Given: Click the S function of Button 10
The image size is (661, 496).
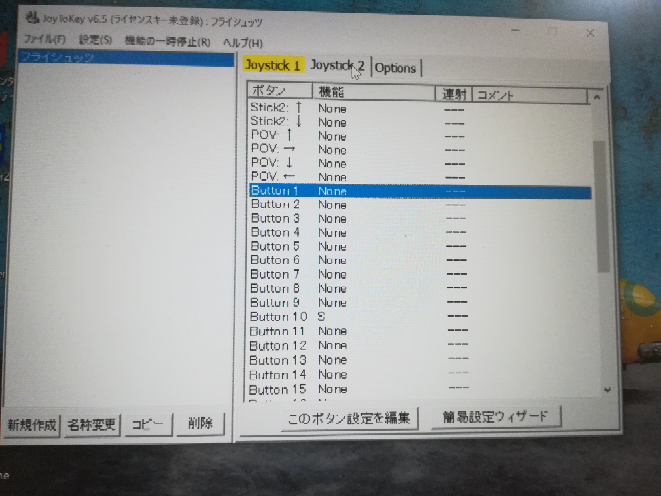Looking at the screenshot, I should (x=322, y=316).
